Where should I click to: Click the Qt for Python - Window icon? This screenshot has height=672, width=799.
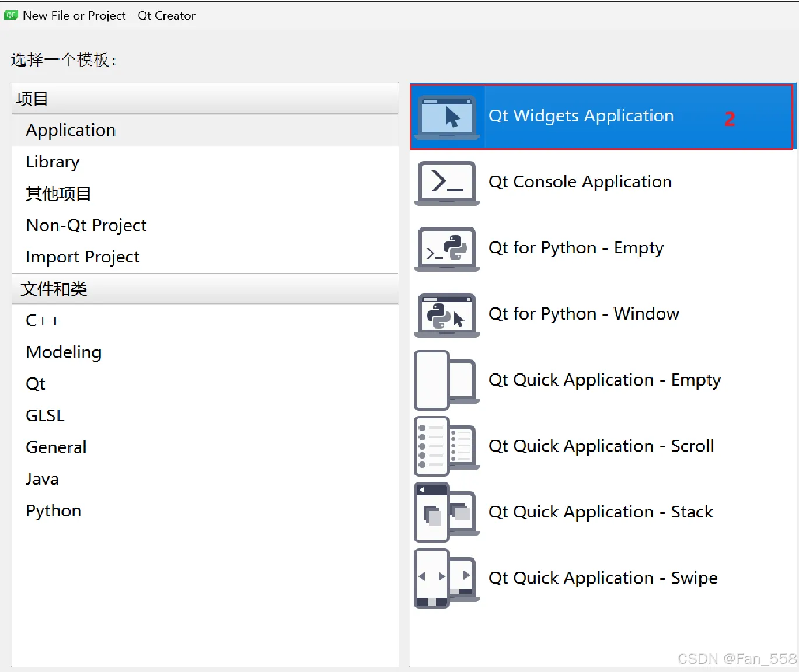coord(447,315)
